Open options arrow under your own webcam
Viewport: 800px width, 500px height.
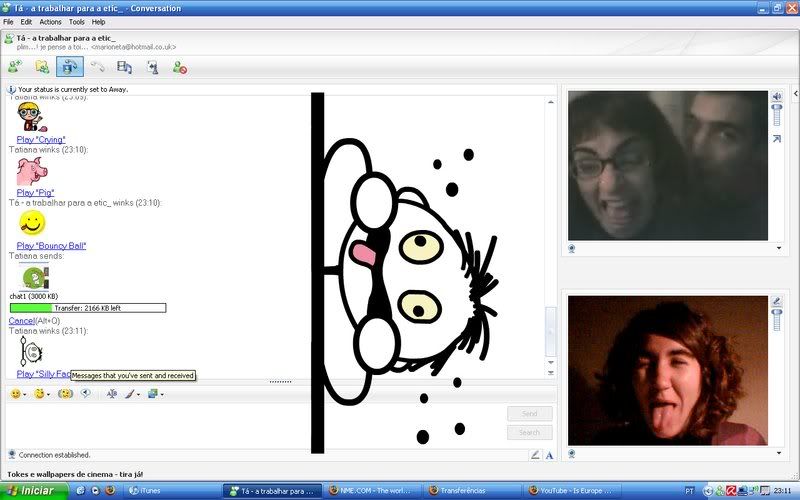(x=779, y=453)
